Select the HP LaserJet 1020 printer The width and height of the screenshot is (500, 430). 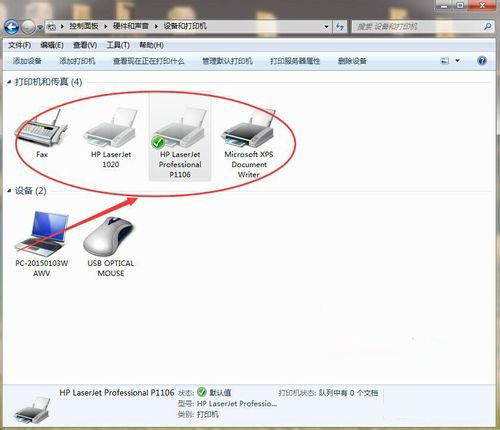111,137
